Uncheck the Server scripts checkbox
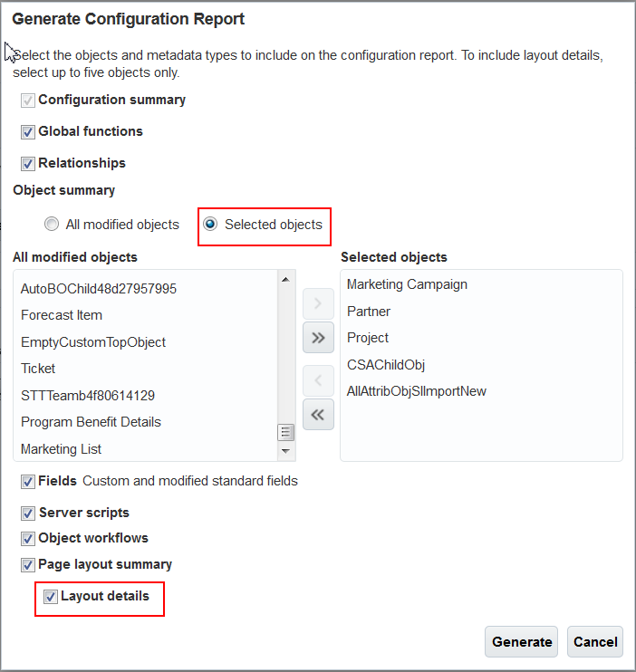This screenshot has height=672, width=636. pyautogui.click(x=28, y=514)
